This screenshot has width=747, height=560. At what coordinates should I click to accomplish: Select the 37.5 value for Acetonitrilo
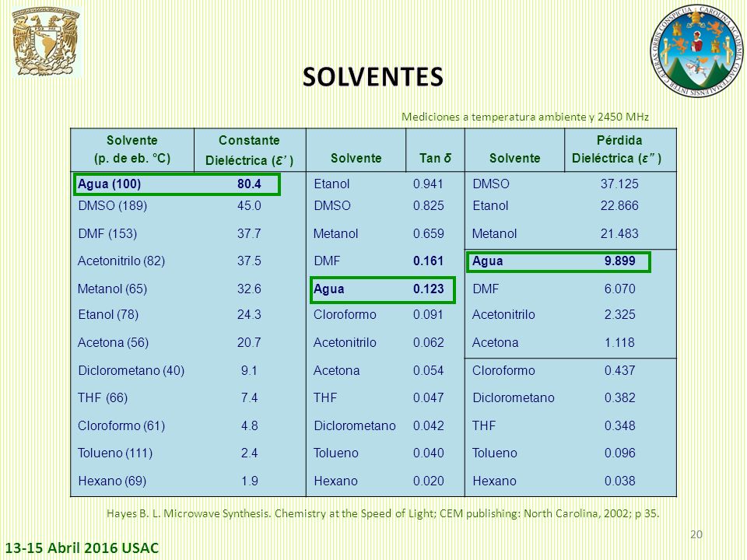coord(249,261)
